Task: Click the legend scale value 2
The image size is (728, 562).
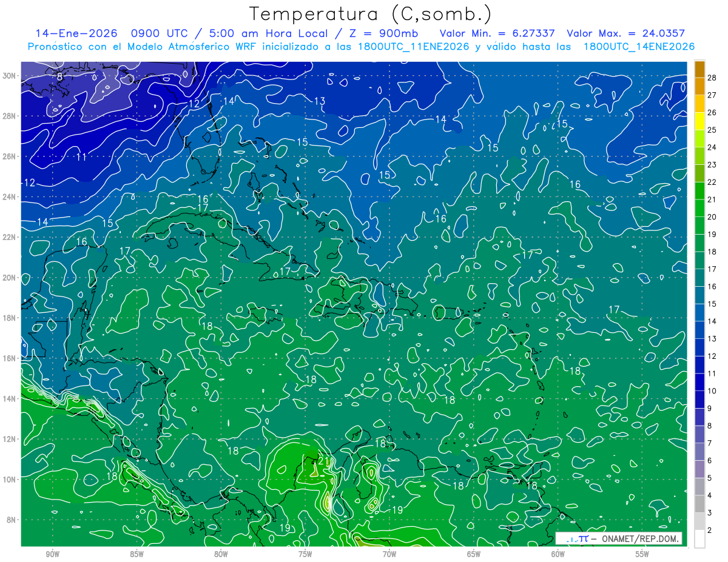Action: (710, 530)
